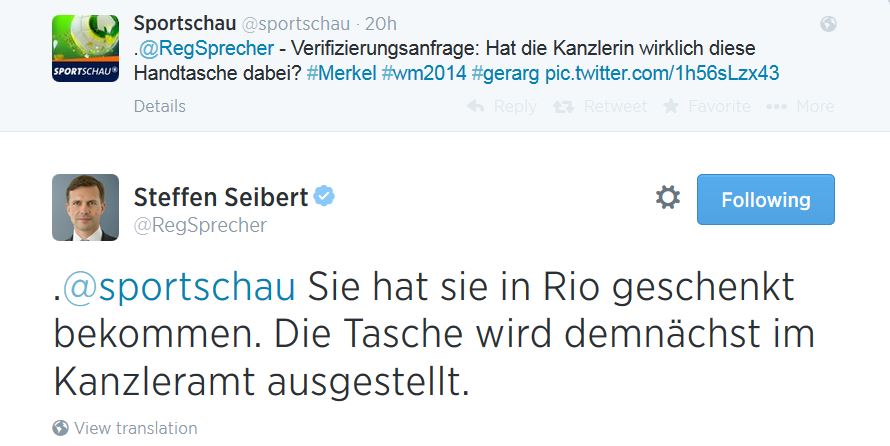
Task: Open the More options ellipsis
Action: [x=775, y=106]
